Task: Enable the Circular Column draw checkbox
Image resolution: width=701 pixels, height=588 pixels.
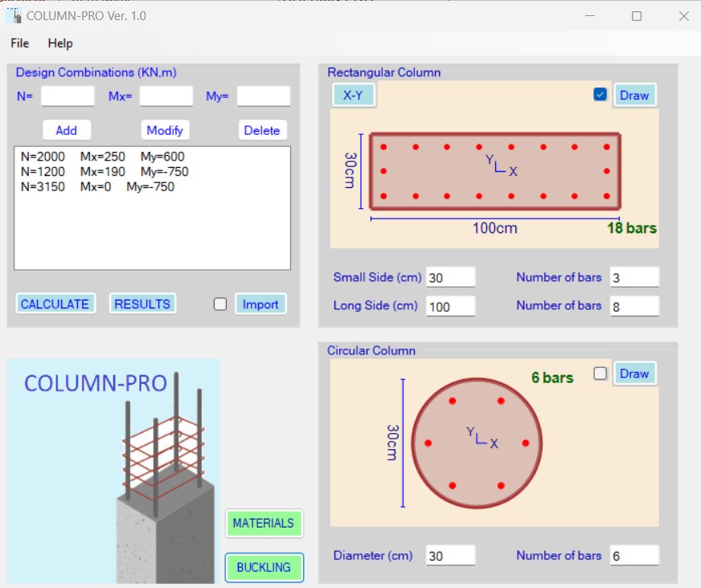Action: click(600, 374)
